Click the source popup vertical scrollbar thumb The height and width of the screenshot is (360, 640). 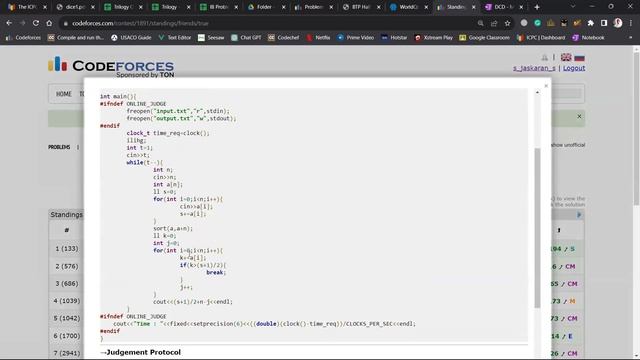pyautogui.click(x=537, y=228)
